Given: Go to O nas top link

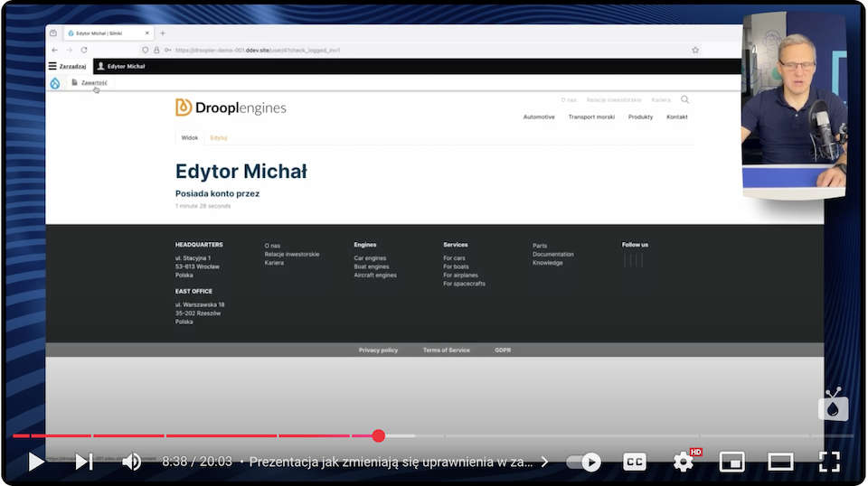Looking at the screenshot, I should point(569,100).
